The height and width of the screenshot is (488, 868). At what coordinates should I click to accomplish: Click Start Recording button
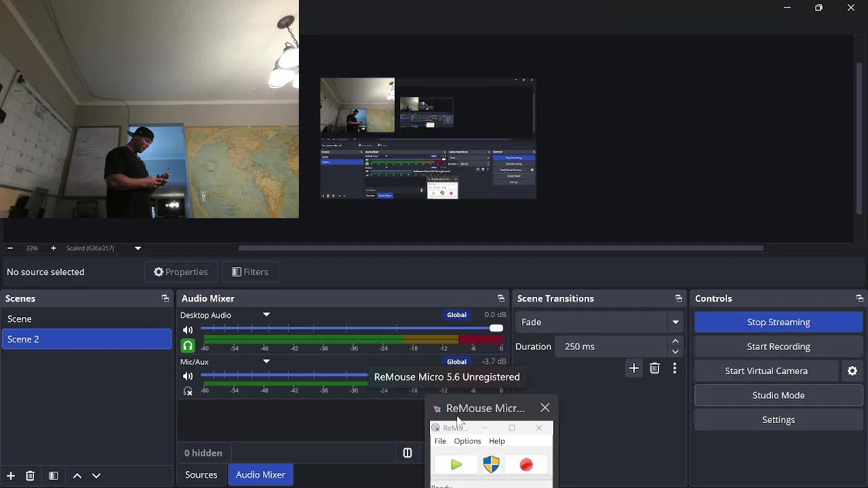778,346
